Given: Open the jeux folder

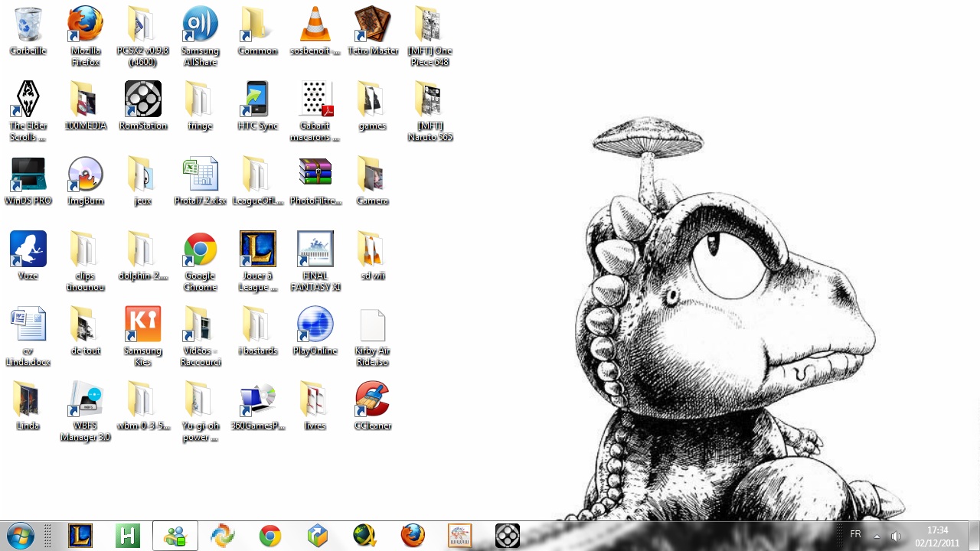Looking at the screenshot, I should pos(143,181).
